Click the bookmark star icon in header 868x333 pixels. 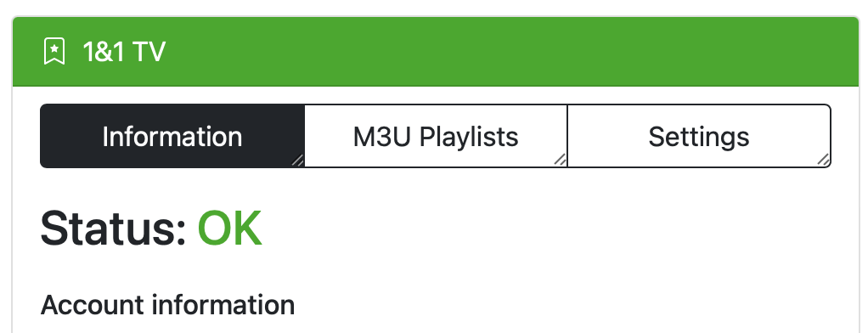coord(54,52)
